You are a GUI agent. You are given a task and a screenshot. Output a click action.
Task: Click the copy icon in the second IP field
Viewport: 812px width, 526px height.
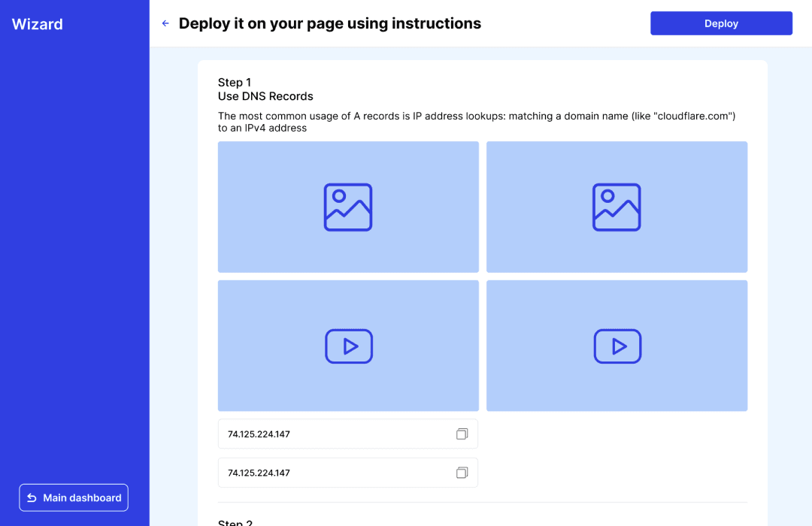[x=462, y=473]
